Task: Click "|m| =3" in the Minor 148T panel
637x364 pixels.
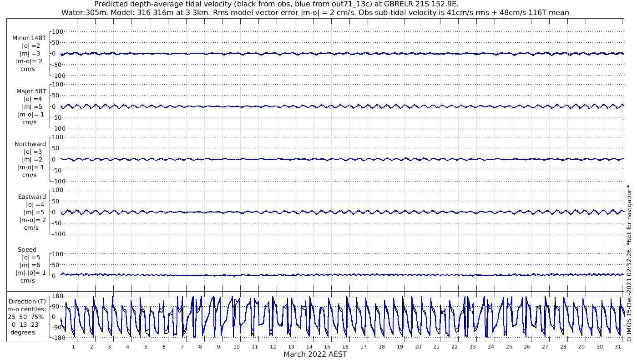Action: pyautogui.click(x=30, y=54)
